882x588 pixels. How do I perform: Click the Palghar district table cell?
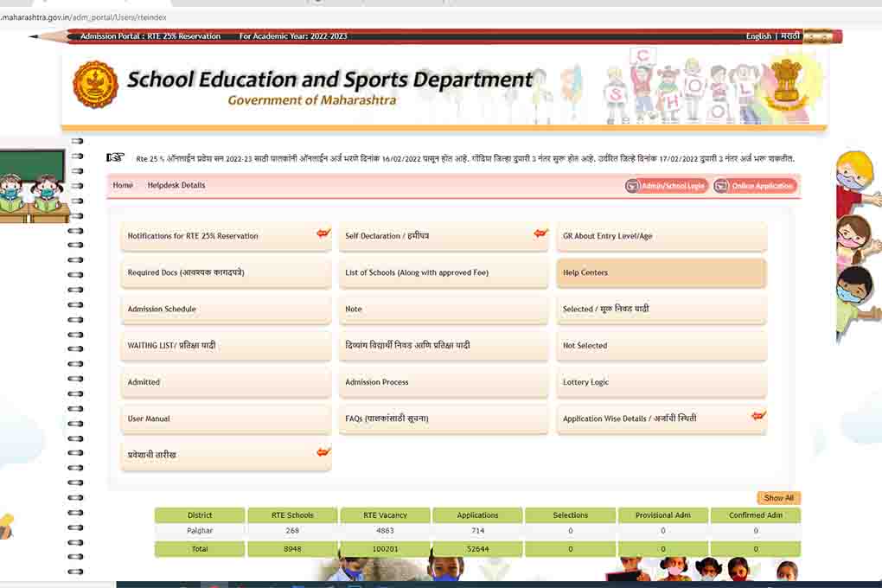(200, 531)
